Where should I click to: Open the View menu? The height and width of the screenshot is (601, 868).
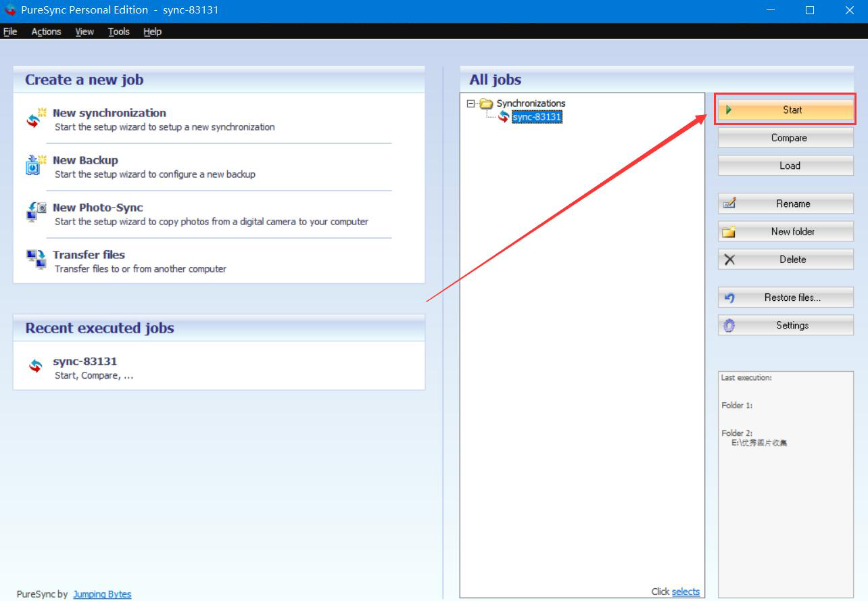pyautogui.click(x=85, y=32)
